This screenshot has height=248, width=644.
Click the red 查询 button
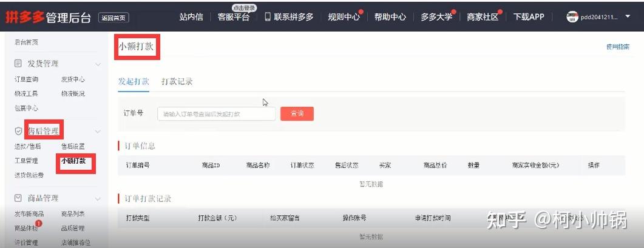(297, 114)
